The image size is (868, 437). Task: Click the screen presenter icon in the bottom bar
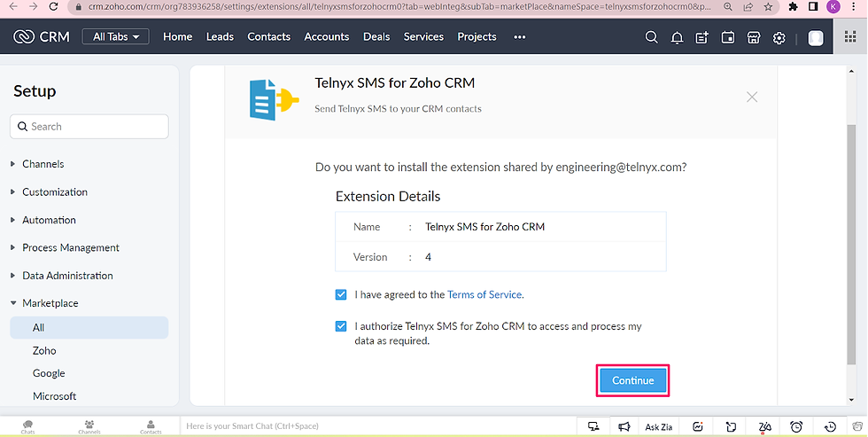(x=593, y=426)
